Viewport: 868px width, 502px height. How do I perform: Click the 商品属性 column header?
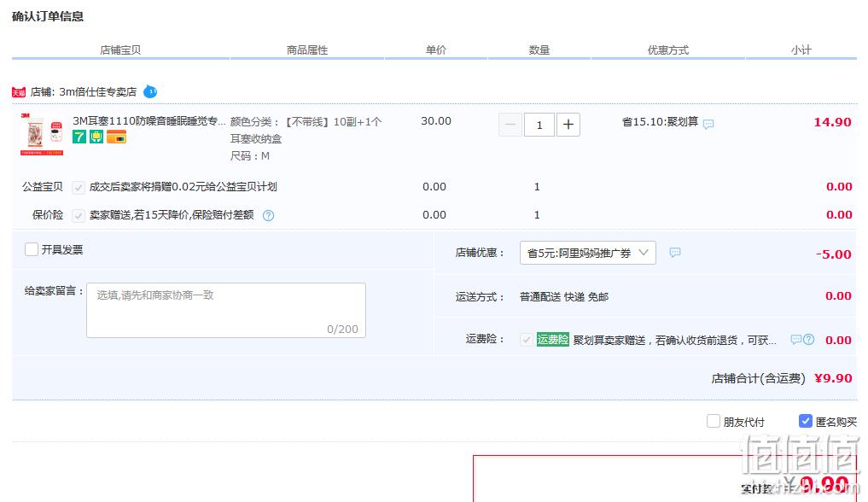coord(307,50)
